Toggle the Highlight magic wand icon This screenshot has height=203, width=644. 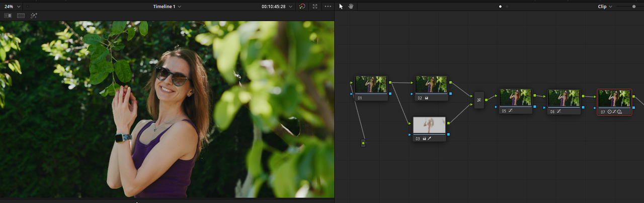tap(34, 16)
